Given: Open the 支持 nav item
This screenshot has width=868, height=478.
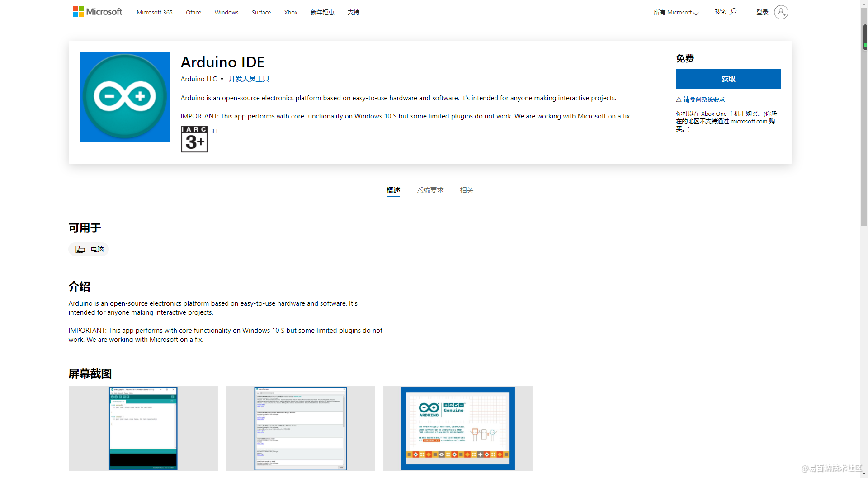Looking at the screenshot, I should click(354, 13).
